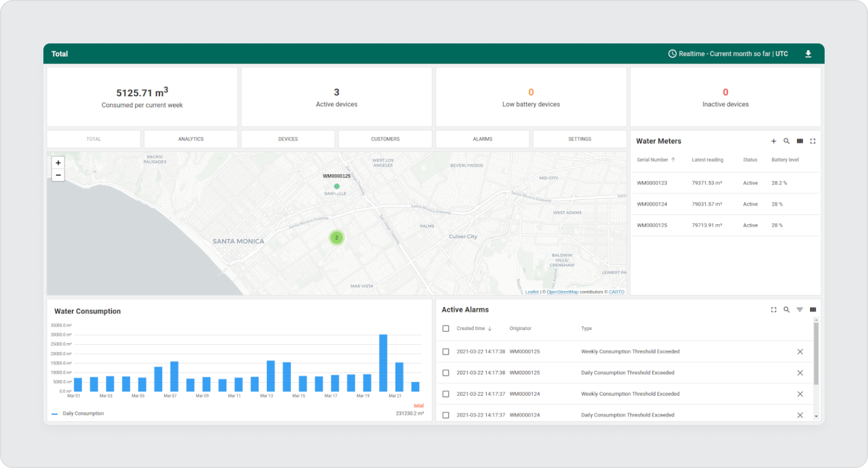Click the download icon in the header

tap(808, 54)
